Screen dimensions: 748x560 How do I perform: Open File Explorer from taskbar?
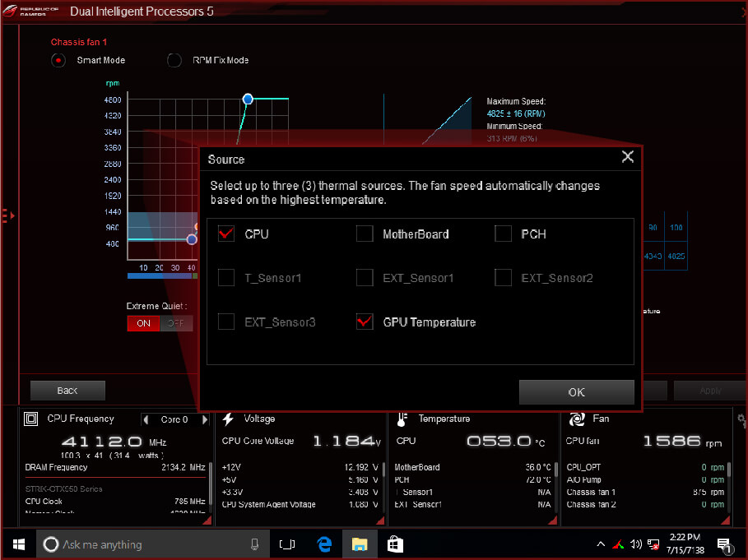click(360, 544)
